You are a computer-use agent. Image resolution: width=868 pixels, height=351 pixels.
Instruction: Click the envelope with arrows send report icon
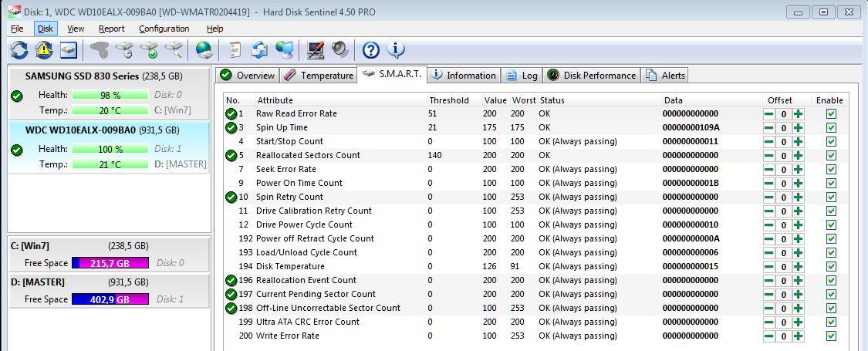coord(259,50)
